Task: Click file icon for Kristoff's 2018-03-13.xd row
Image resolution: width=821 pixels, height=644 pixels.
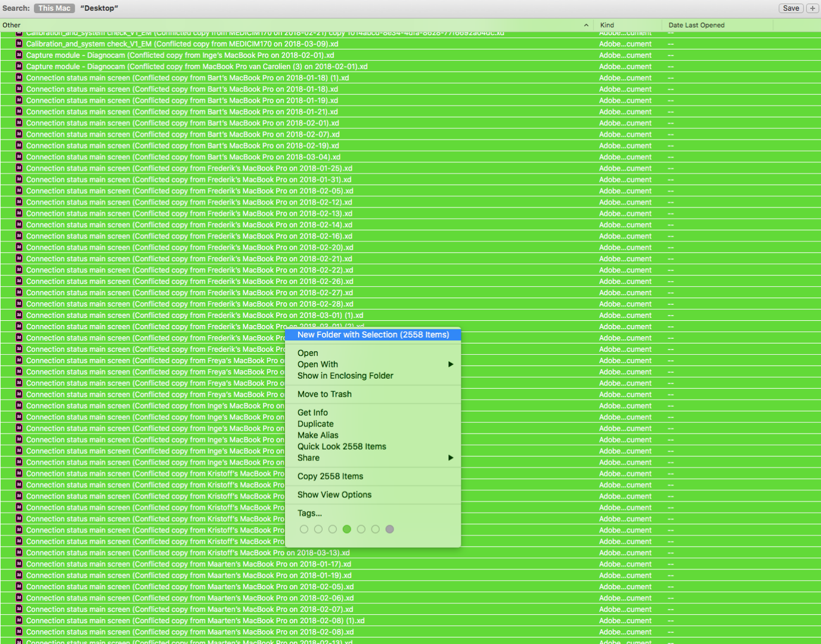Action: tap(19, 553)
